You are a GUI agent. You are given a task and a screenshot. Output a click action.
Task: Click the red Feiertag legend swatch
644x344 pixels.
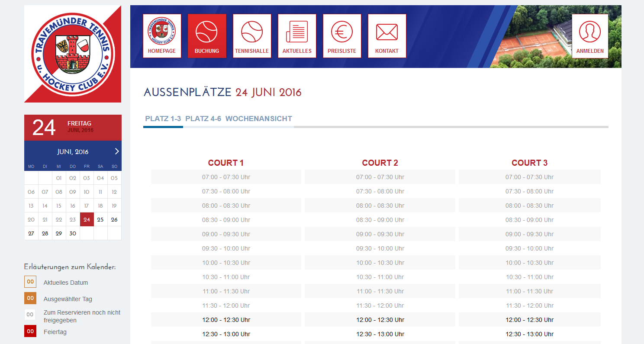[x=30, y=331]
